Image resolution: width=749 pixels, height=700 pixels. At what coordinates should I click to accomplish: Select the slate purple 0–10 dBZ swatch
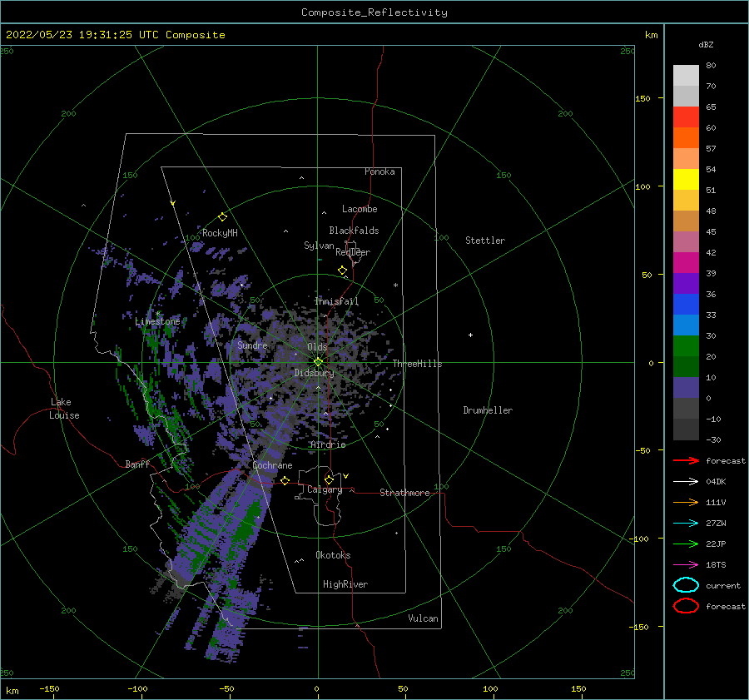pyautogui.click(x=686, y=387)
